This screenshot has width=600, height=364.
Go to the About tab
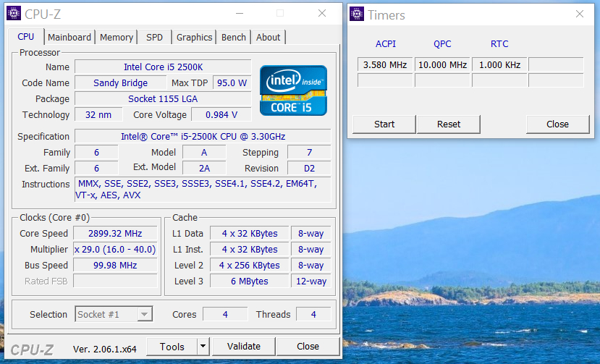[268, 37]
